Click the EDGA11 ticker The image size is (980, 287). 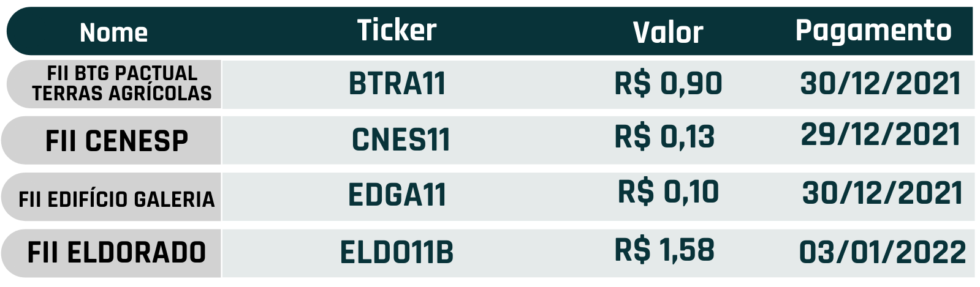[397, 196]
